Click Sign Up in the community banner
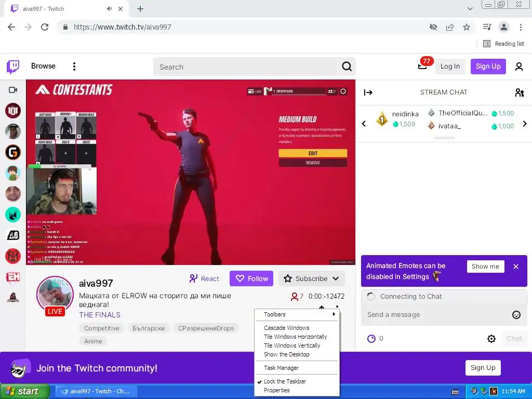532x399 pixels. [483, 368]
